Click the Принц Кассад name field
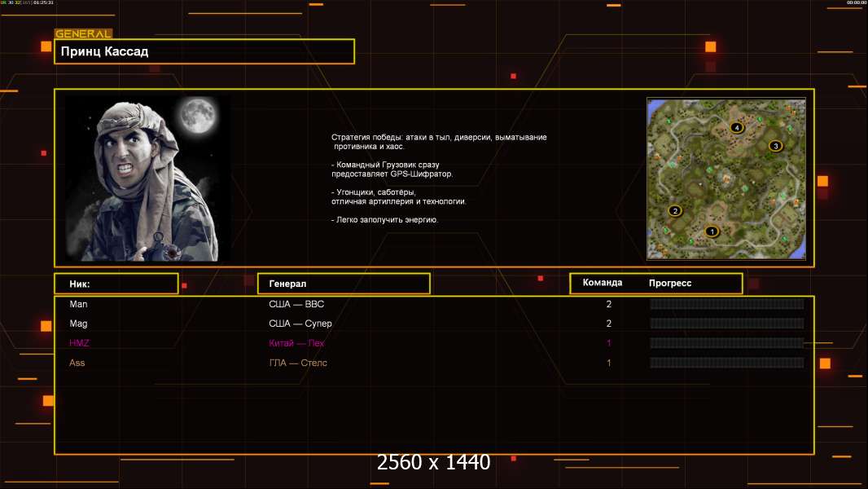Screen dimensions: 868x489 coord(204,51)
